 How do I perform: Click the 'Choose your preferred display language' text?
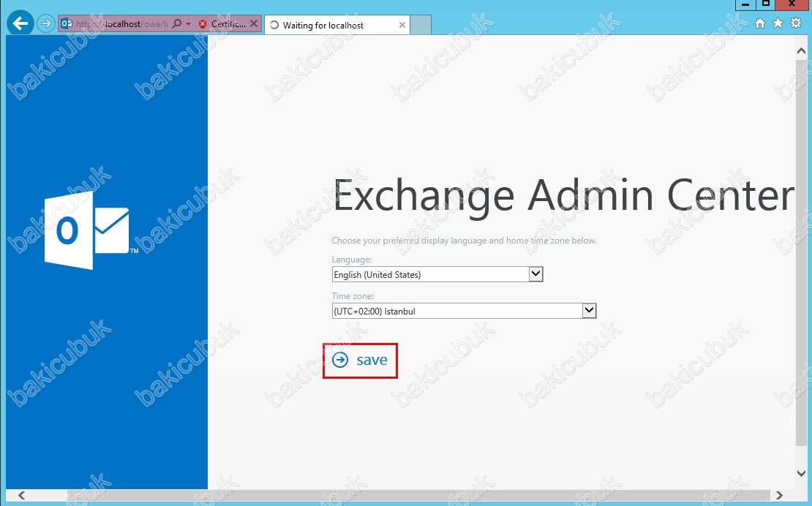[x=464, y=241]
